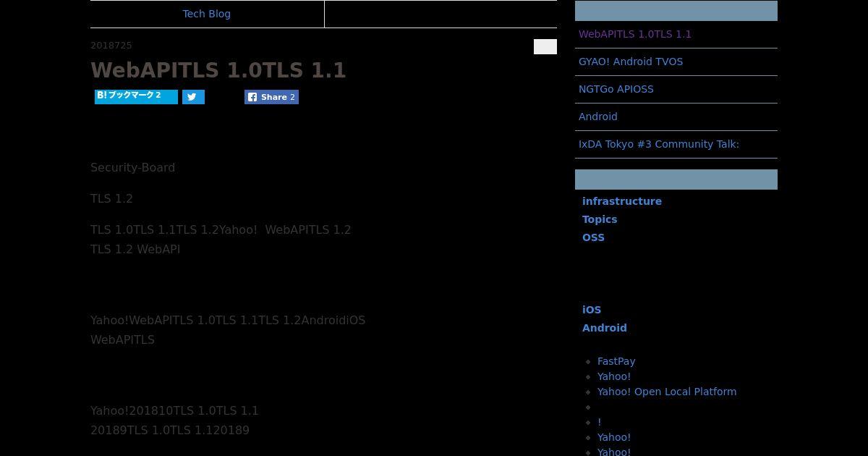Select the infrastructure category link
The image size is (868, 456).
click(622, 201)
